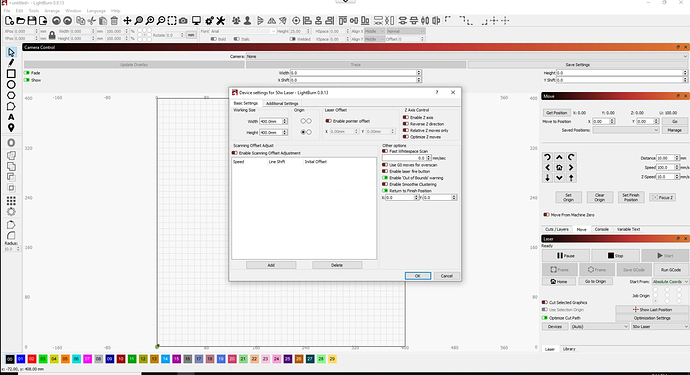Select the bottom-left origin radio button
690x375 pixels.
click(303, 132)
